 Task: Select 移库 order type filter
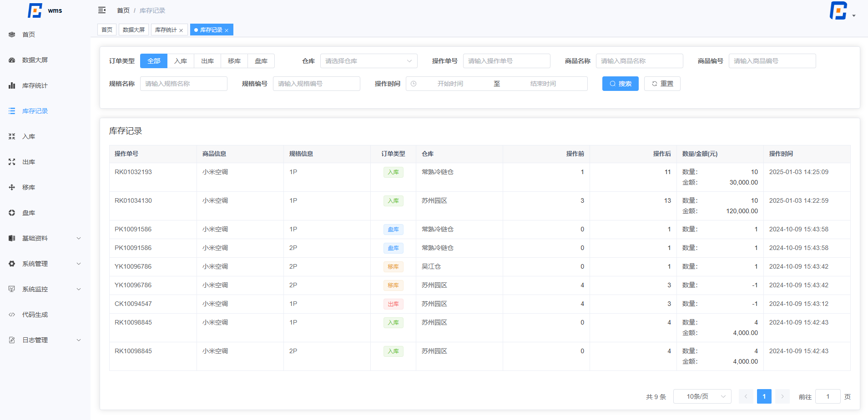pos(234,61)
